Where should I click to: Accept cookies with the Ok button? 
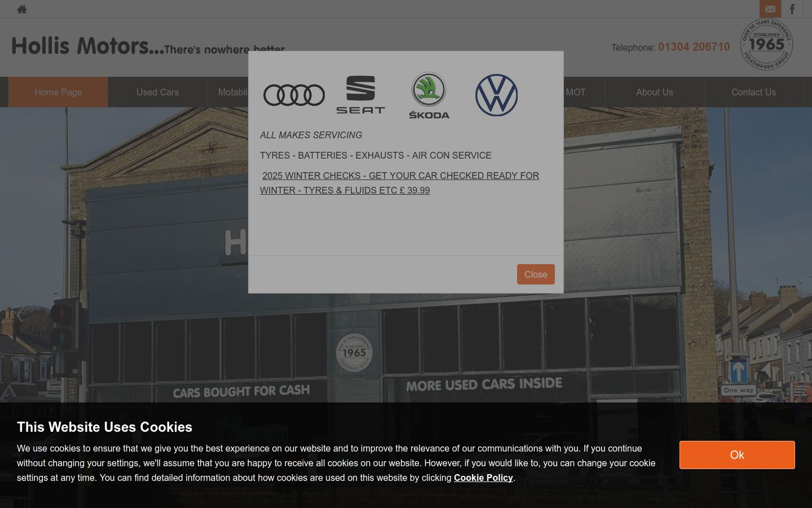point(737,455)
